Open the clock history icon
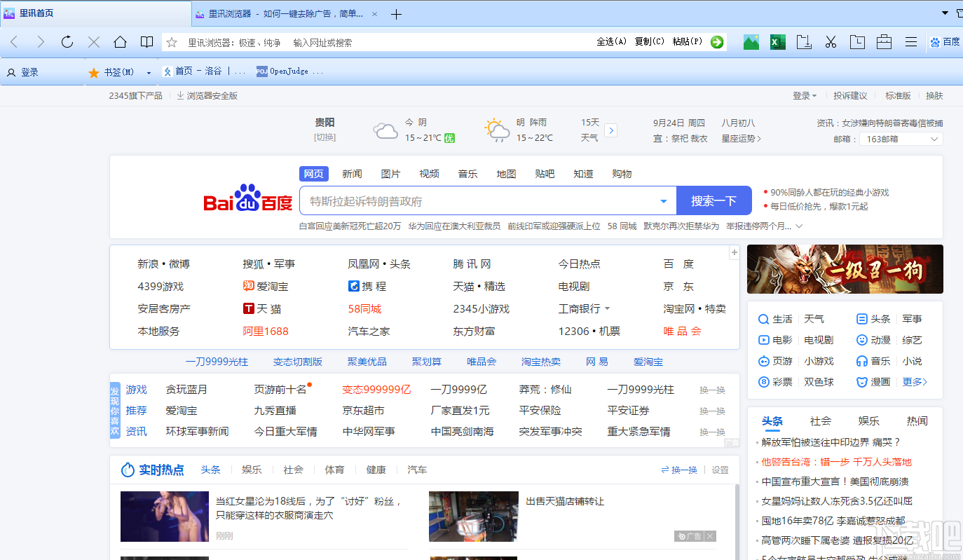The image size is (963, 560). pyautogui.click(x=857, y=42)
